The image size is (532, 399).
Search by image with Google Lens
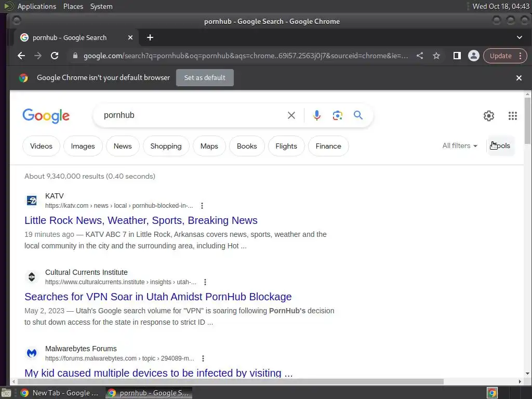tap(337, 115)
